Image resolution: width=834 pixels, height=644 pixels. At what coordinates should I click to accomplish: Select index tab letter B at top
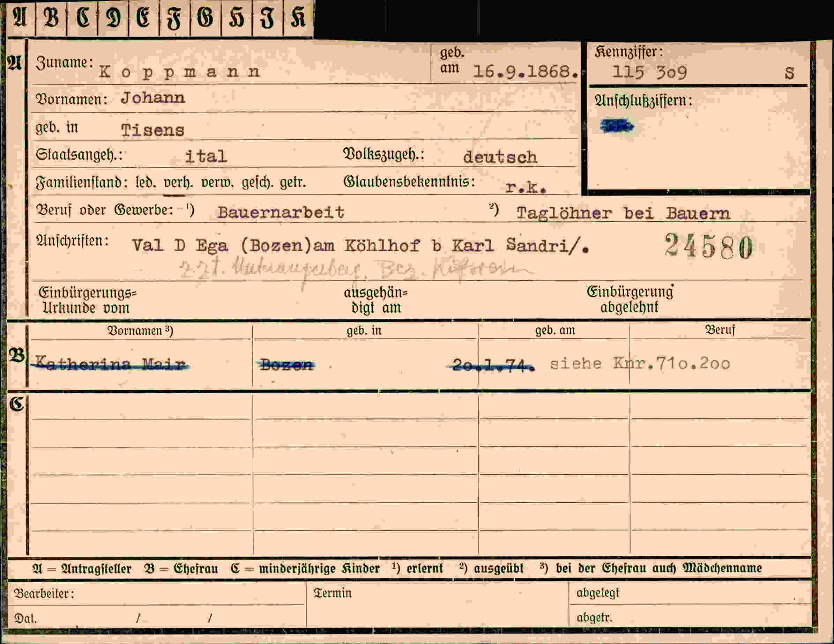coord(51,18)
